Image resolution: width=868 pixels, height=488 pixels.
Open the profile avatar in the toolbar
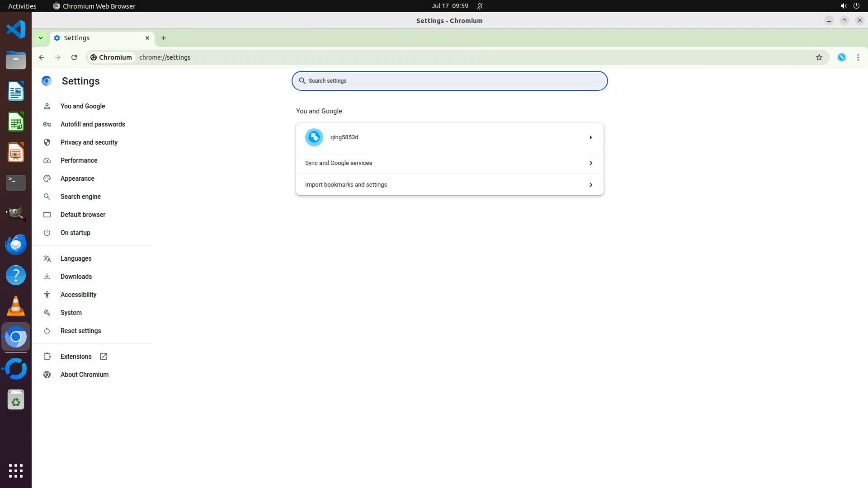click(841, 57)
